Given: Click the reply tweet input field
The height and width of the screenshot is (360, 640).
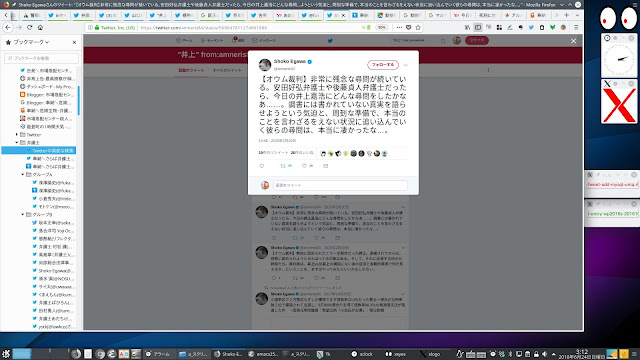Looking at the screenshot, I should pos(340,185).
